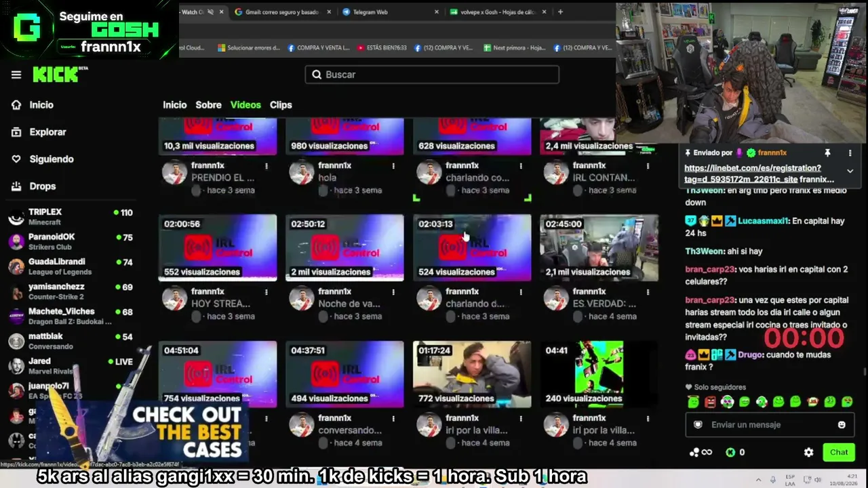868x488 pixels.
Task: Open frannn1x avatar on 'Noche de va...' video
Action: coord(301,299)
